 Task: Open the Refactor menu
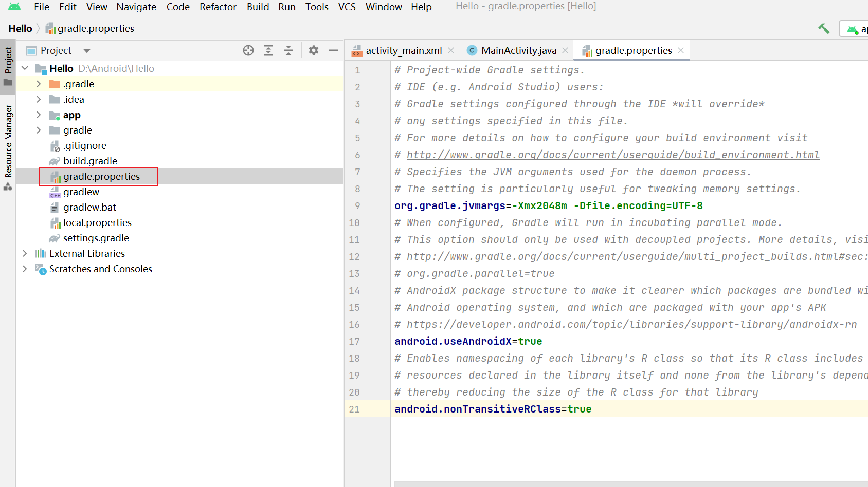click(x=218, y=7)
